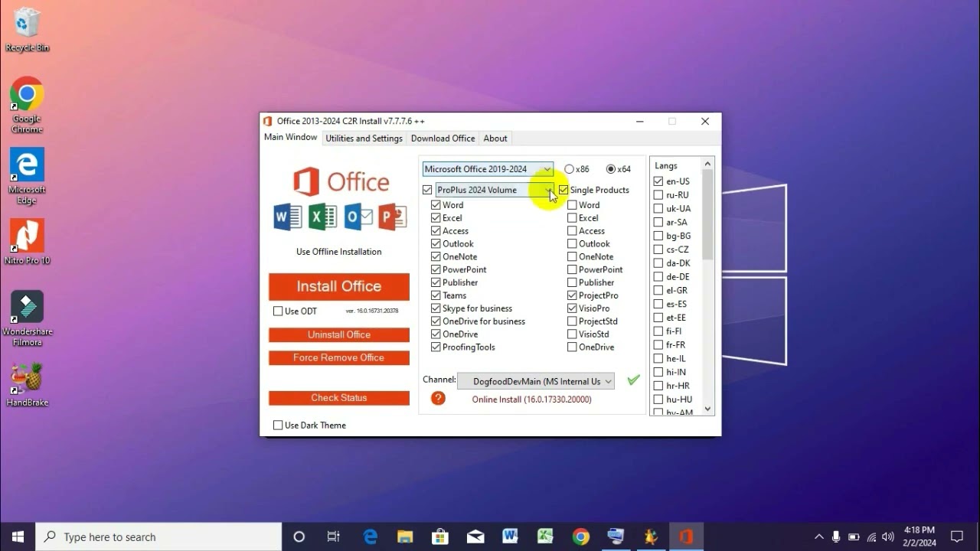Open Word from the taskbar

click(511, 536)
